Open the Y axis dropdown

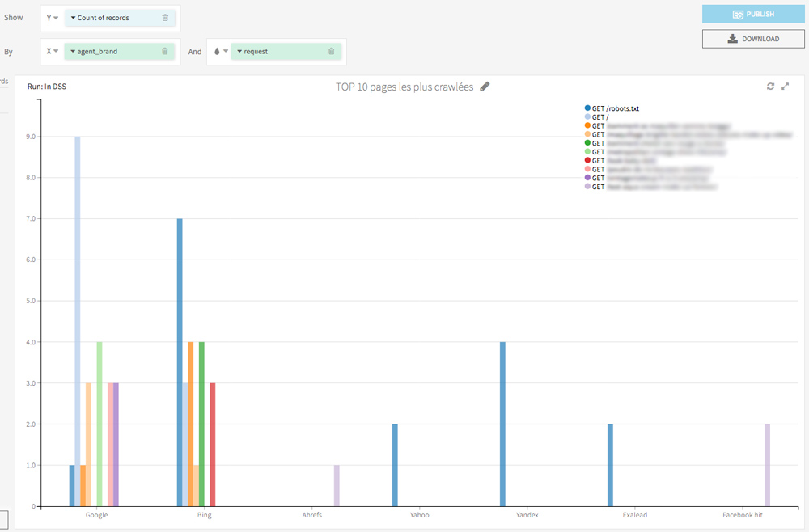pos(52,18)
